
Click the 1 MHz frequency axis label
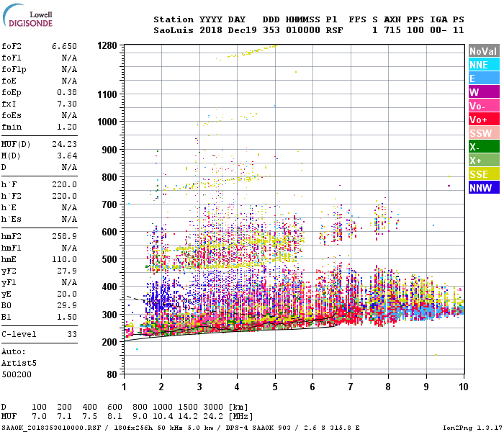tap(124, 387)
